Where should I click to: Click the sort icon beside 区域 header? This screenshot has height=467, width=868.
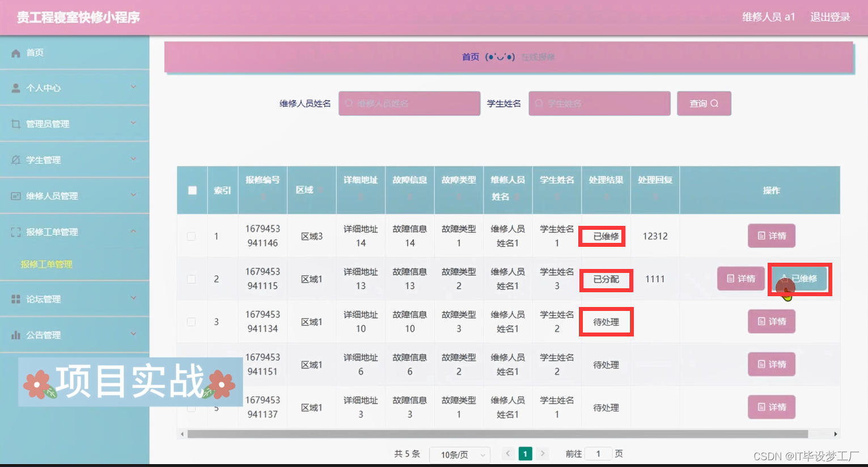(x=319, y=190)
